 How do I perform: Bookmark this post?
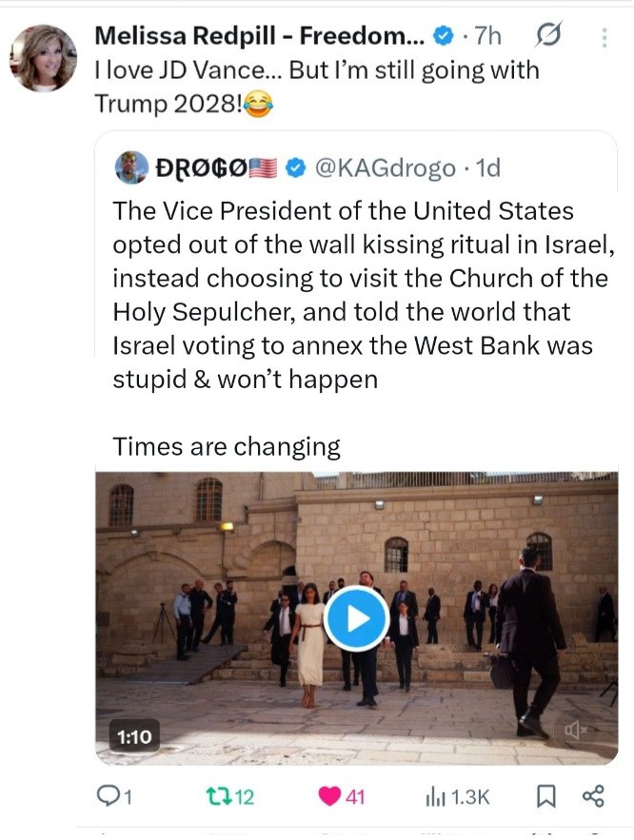point(547,795)
